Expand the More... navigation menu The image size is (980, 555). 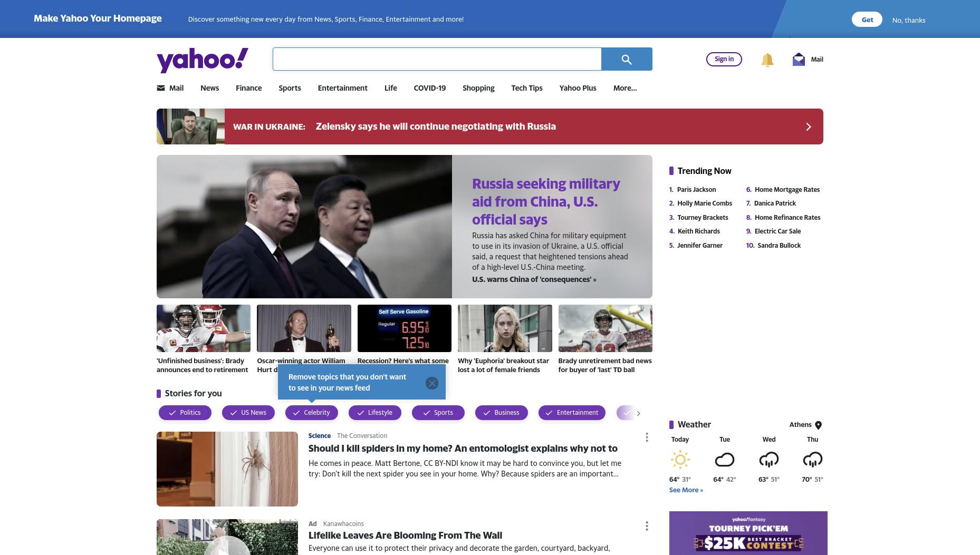point(625,88)
